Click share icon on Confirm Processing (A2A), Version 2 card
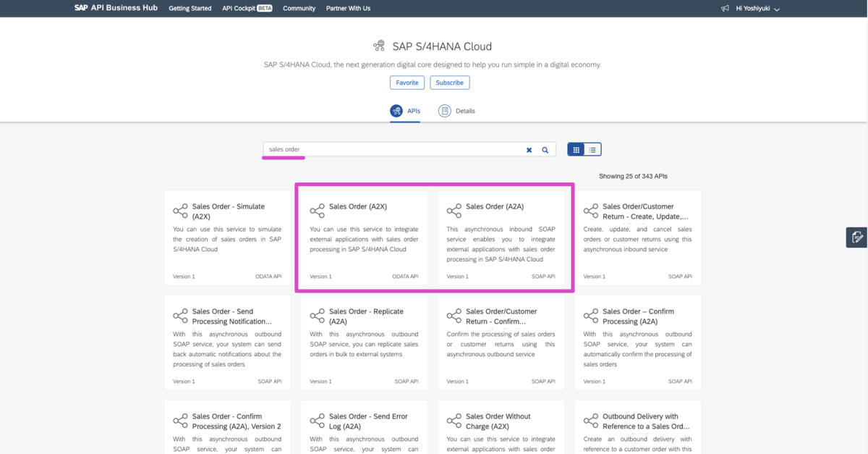The image size is (868, 454). 181,421
